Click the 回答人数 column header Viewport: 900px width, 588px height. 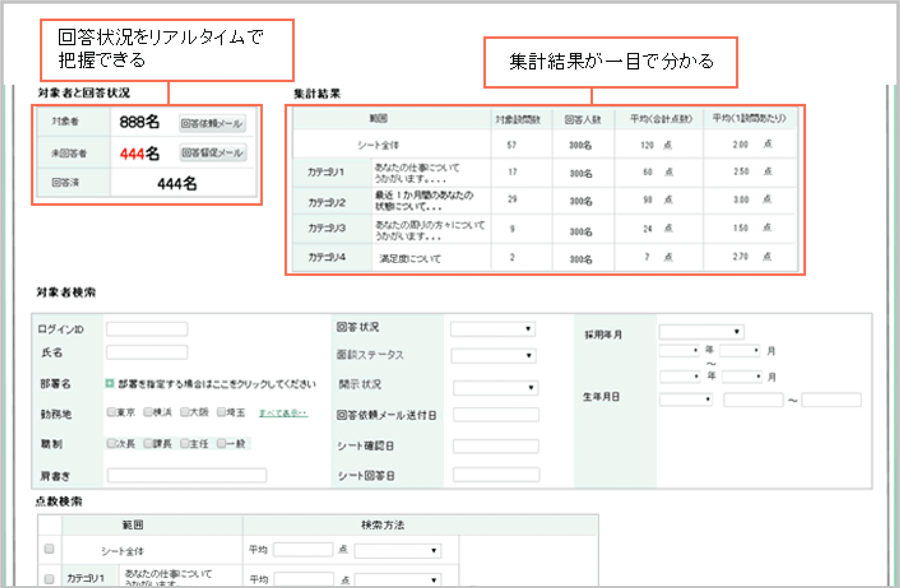583,120
